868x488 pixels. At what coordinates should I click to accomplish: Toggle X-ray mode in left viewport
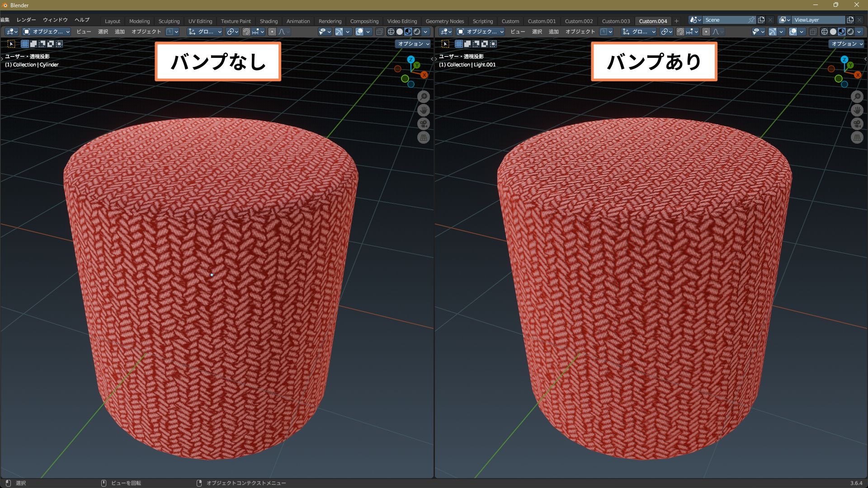[x=380, y=32]
